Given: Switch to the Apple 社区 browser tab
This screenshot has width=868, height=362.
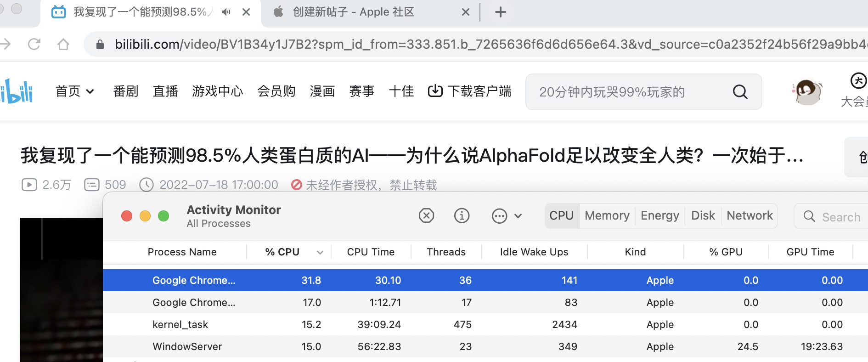Looking at the screenshot, I should [354, 12].
